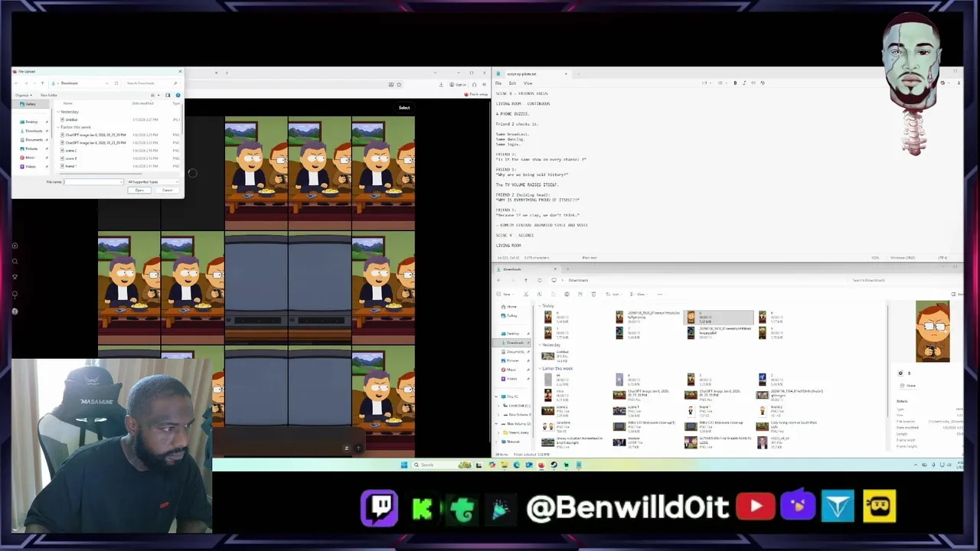Select Music in the upload dialog sidebar
980x551 pixels.
tap(30, 158)
